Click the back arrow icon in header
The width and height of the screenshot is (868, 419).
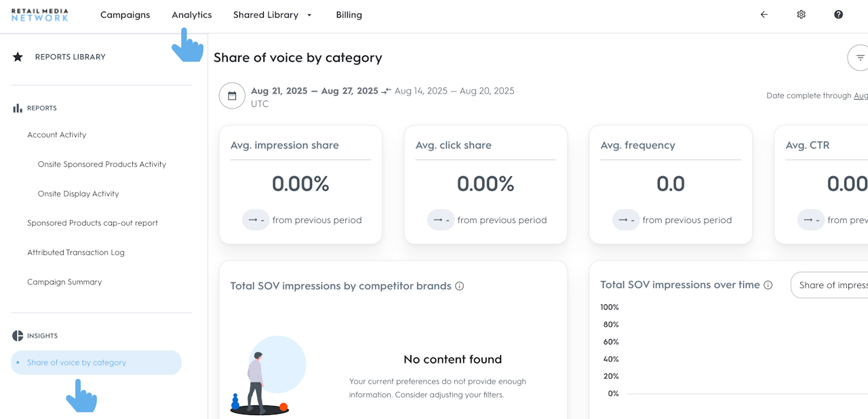[x=764, y=15]
